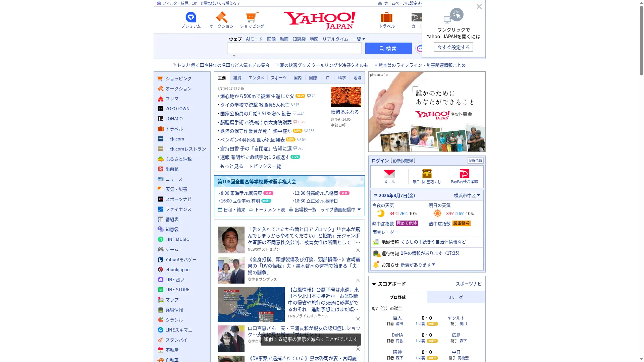The image size is (644, 362).
Task: Select the 主要 news tab
Action: coord(222,78)
